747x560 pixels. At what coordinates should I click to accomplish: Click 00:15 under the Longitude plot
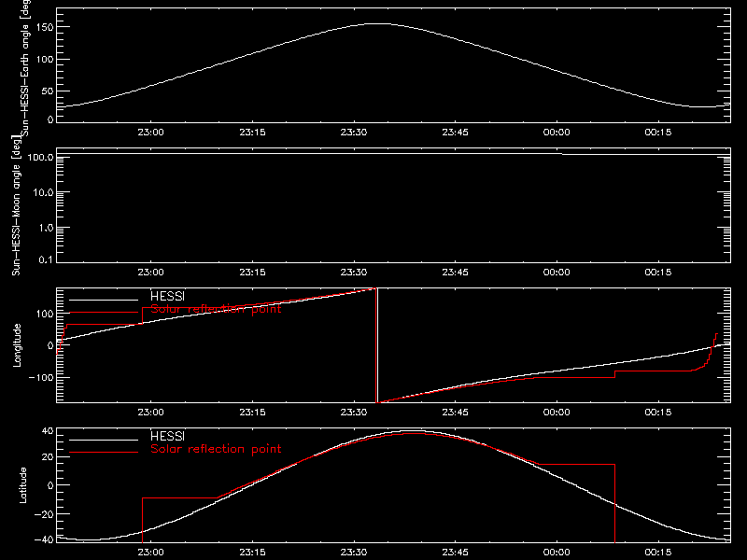coord(658,412)
